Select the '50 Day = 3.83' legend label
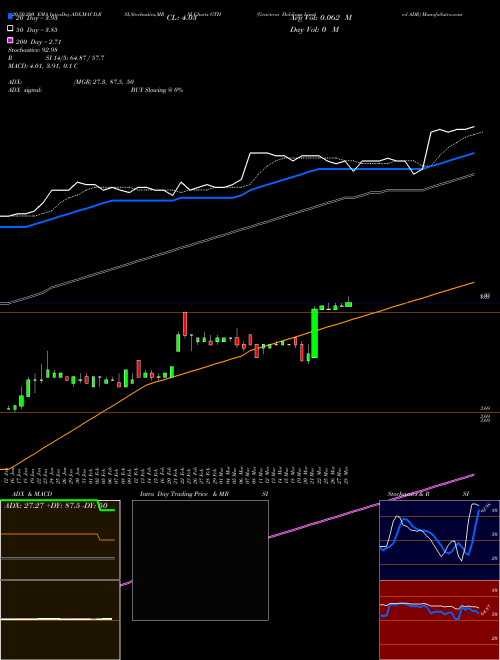The width and height of the screenshot is (500, 660). pyautogui.click(x=37, y=30)
